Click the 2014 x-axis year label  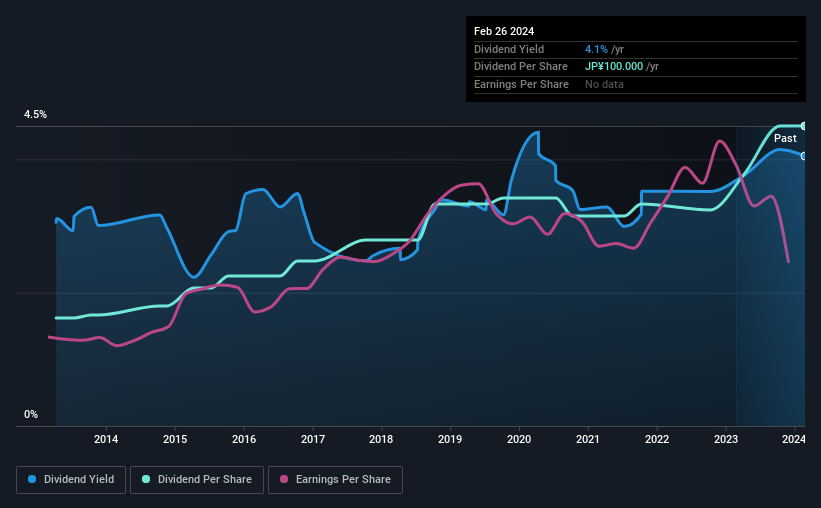[106, 439]
